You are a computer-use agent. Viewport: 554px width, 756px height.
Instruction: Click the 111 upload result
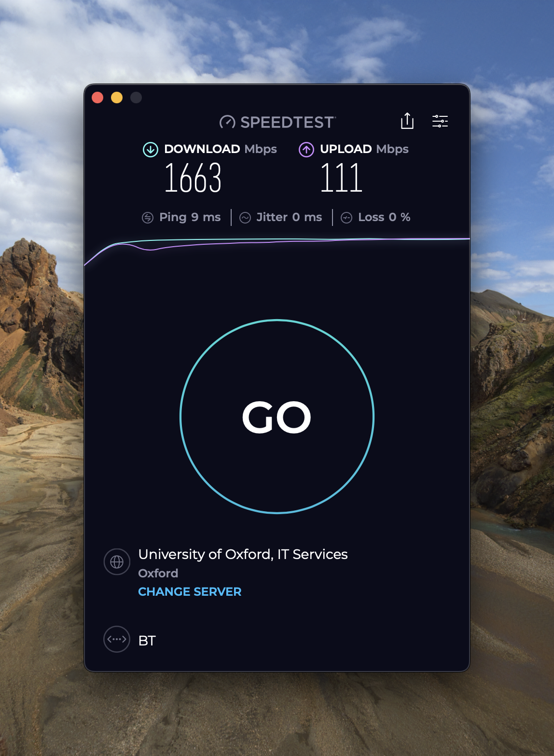tap(341, 178)
